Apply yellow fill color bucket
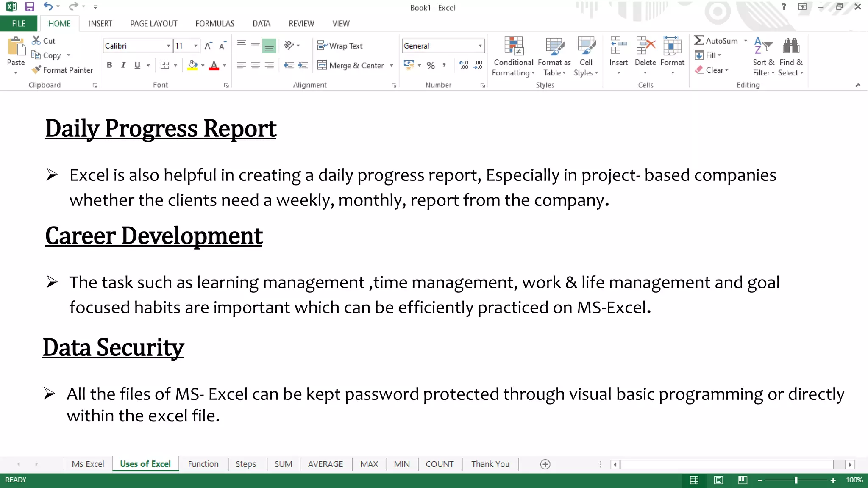Viewport: 868px width, 488px height. click(192, 65)
